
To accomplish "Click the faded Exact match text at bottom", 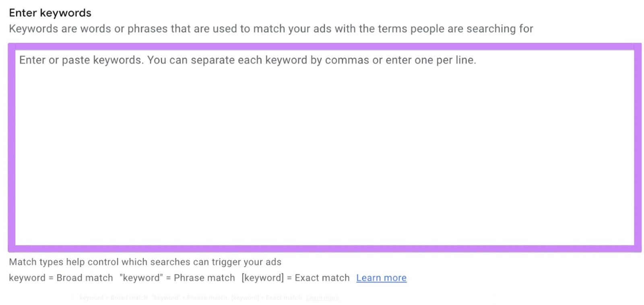I will pos(283,297).
